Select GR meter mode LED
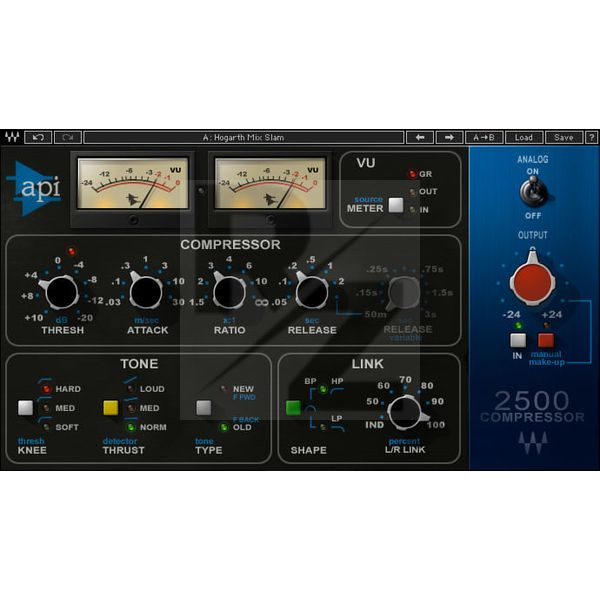The height and width of the screenshot is (600, 600). tap(412, 174)
